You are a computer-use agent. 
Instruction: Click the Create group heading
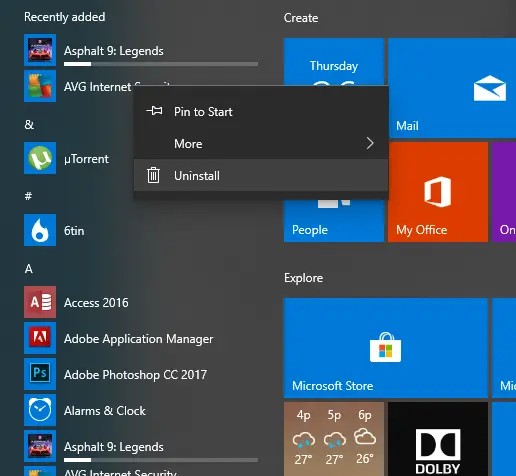(x=301, y=18)
